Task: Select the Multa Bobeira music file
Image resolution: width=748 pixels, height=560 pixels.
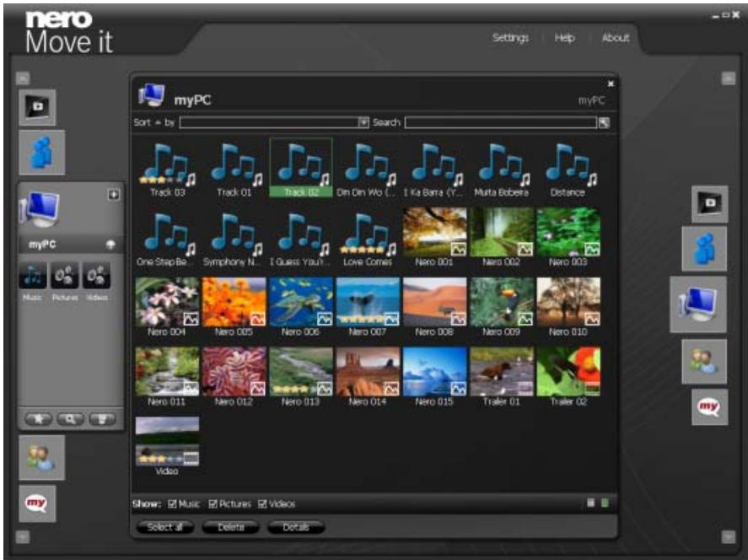Action: [x=502, y=169]
